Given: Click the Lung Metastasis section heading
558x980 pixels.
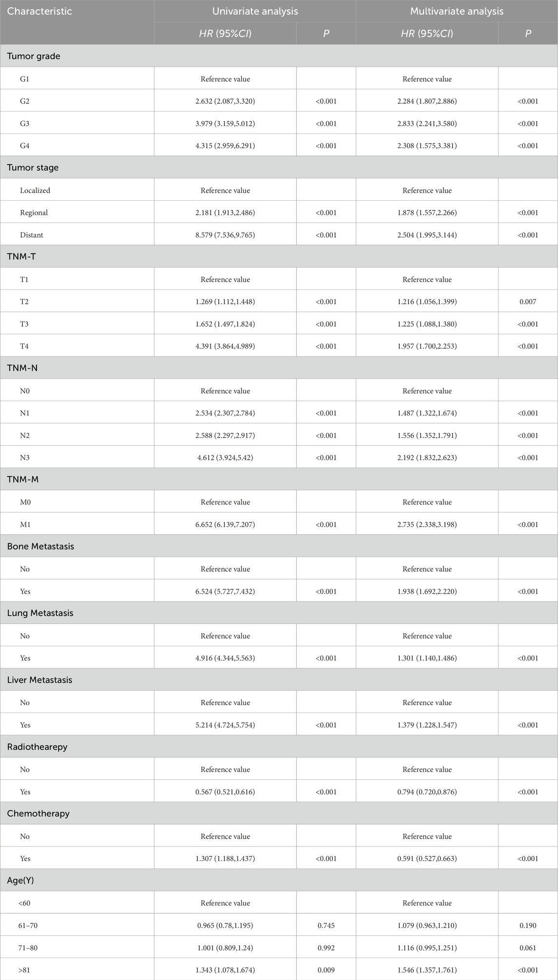Looking at the screenshot, I should (x=40, y=613).
